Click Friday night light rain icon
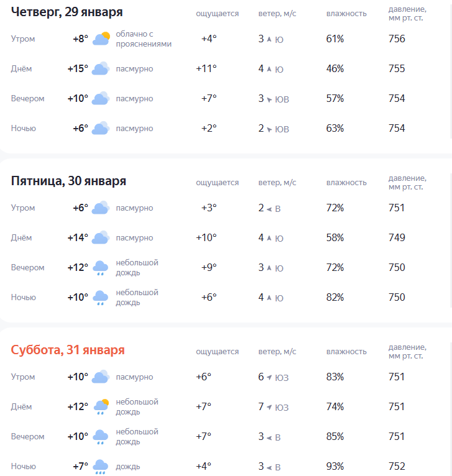Viewport: 452px width, 476px height. 101,298
